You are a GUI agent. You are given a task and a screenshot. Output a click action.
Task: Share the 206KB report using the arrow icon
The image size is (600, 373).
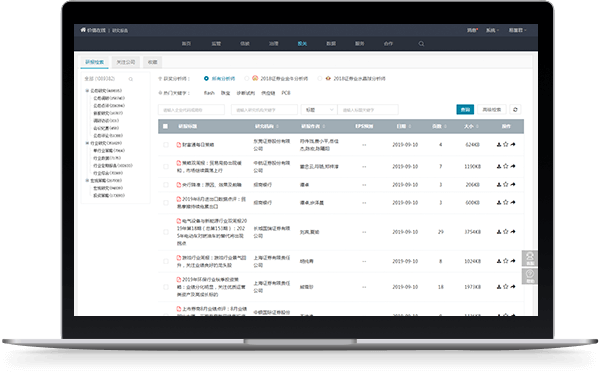[513, 184]
